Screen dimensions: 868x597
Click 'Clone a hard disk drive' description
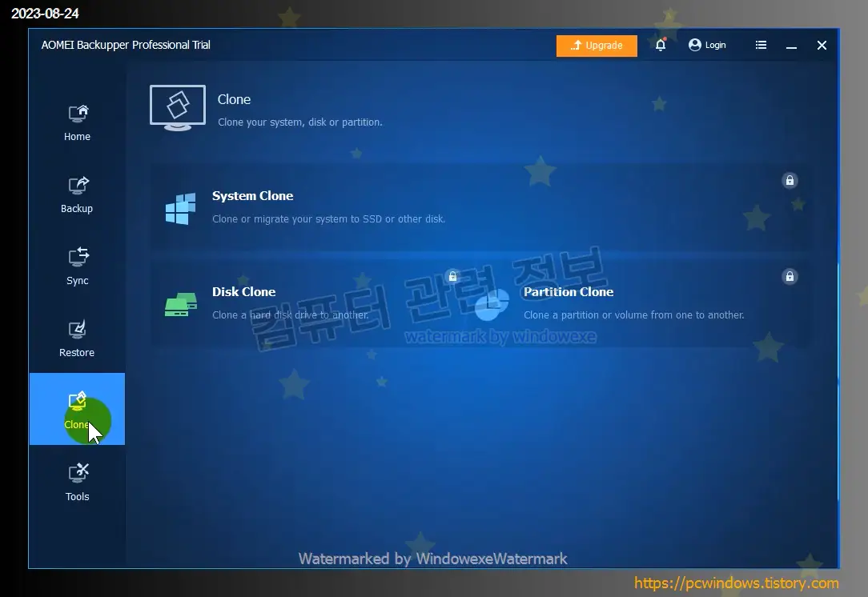point(291,315)
